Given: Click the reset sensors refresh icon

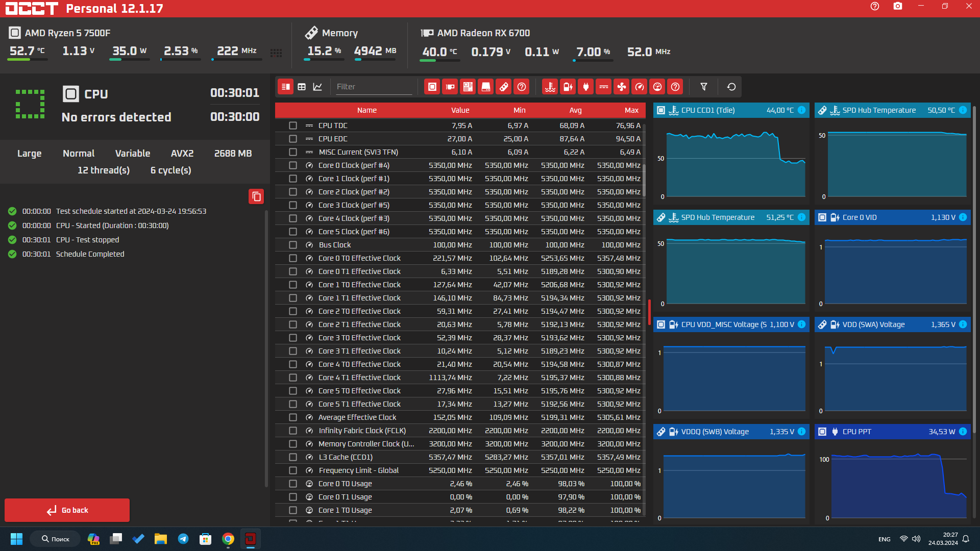Looking at the screenshot, I should point(731,87).
